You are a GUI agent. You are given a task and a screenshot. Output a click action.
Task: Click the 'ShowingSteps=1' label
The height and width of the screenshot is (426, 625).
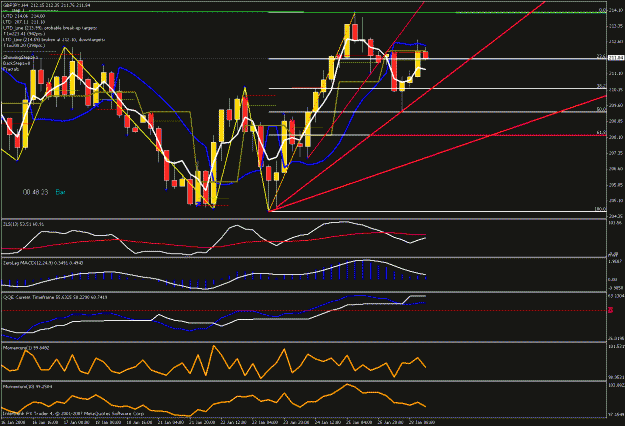click(20, 57)
